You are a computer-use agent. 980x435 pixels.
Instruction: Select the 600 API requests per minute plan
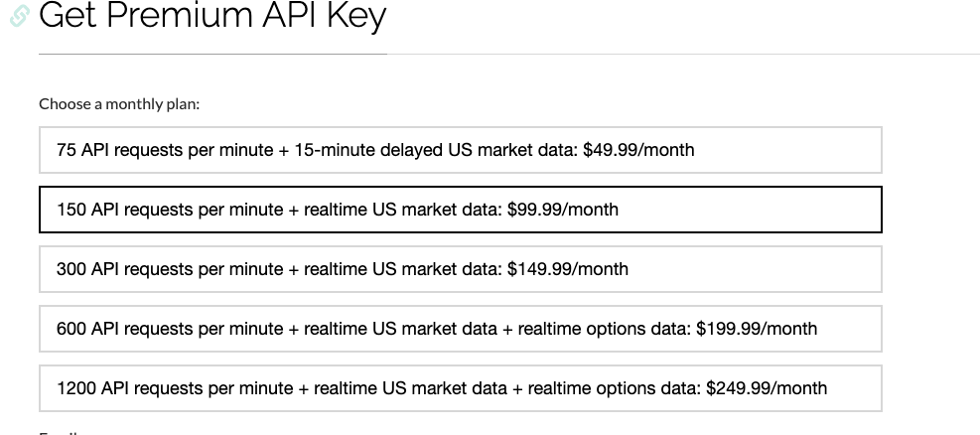click(x=460, y=329)
